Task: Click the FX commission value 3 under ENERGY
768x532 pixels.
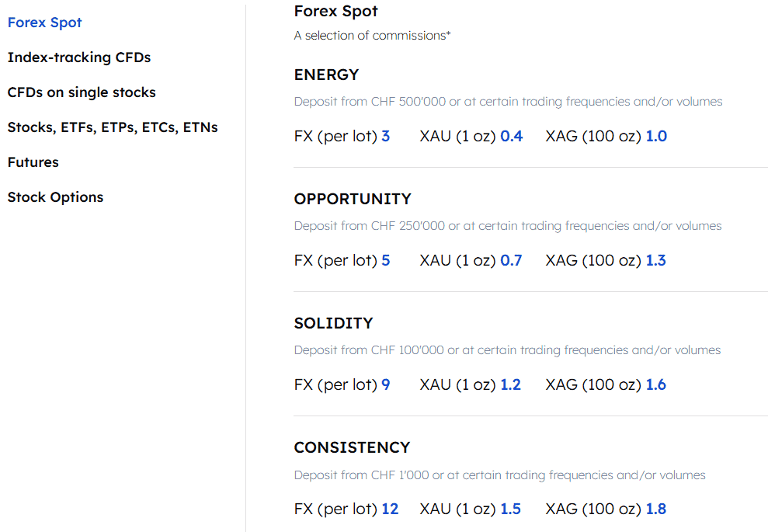Action: (385, 135)
